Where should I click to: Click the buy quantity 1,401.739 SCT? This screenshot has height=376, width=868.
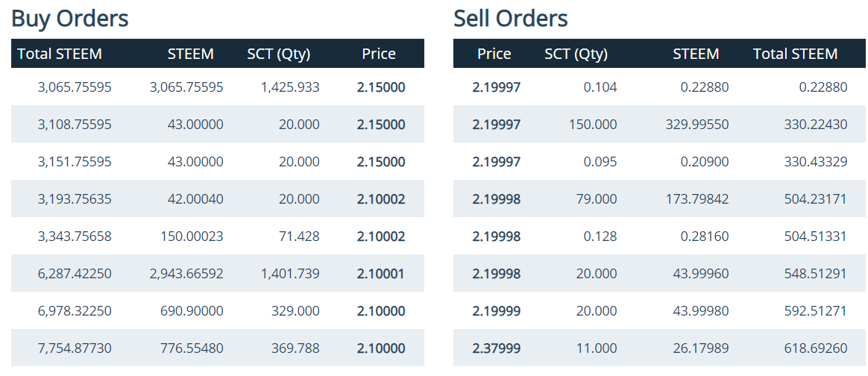(290, 274)
